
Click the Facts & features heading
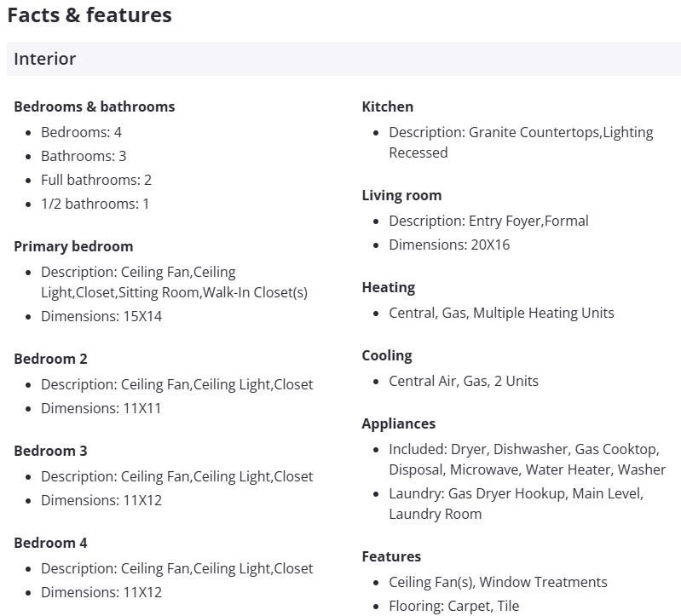[89, 15]
